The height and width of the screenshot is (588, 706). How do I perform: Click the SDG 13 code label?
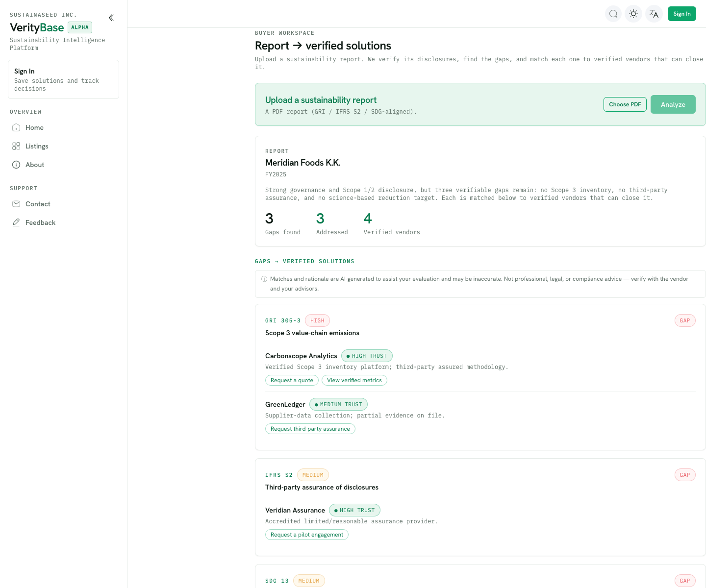[277, 581]
